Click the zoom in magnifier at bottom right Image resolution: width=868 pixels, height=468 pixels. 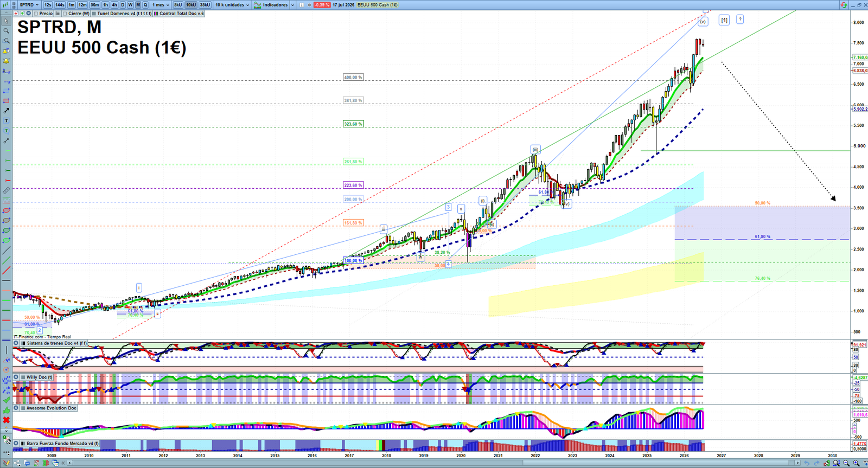[856, 463]
